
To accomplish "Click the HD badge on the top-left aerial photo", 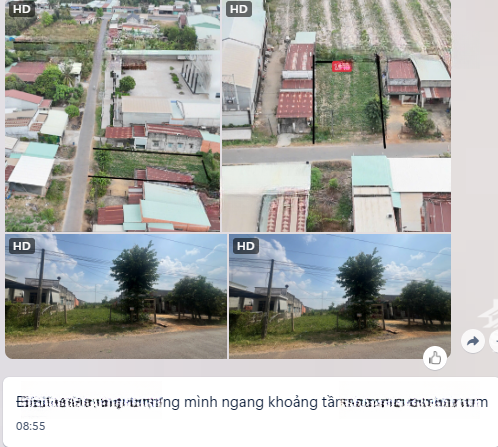I will [22, 9].
